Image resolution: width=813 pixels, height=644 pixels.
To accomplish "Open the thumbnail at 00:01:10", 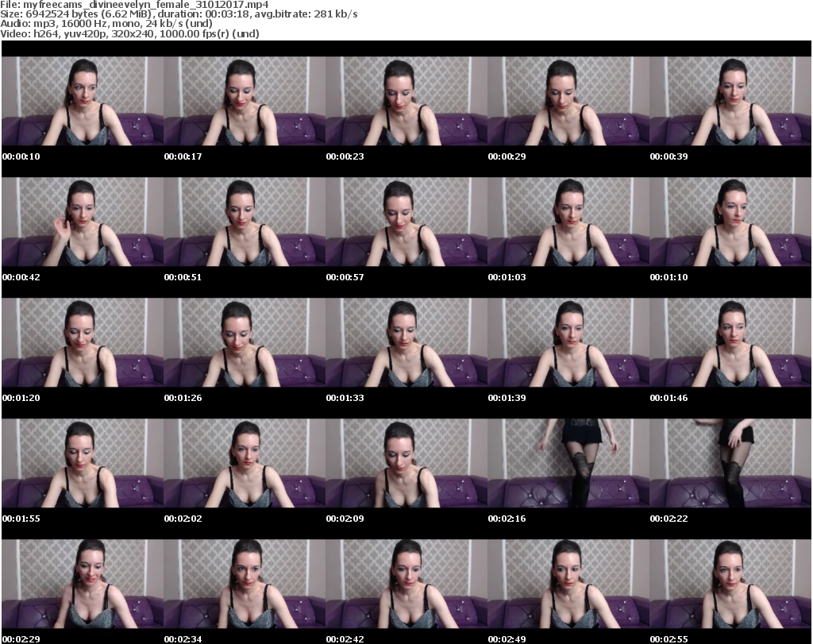I will (730, 222).
